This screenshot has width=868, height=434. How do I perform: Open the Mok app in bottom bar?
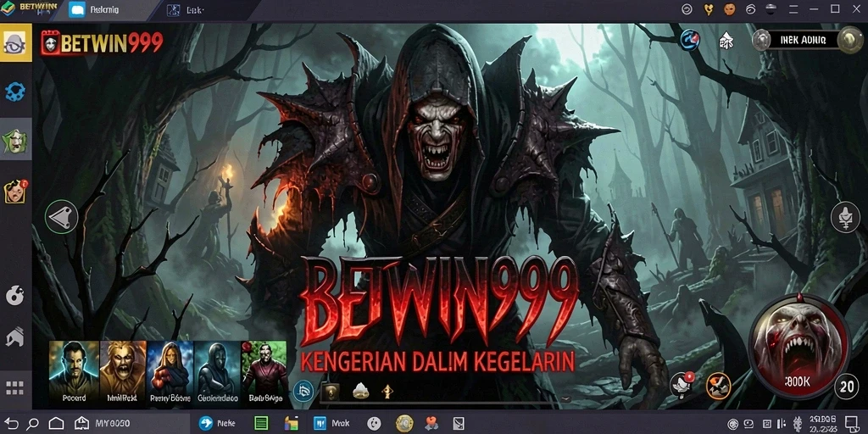pos(331,424)
